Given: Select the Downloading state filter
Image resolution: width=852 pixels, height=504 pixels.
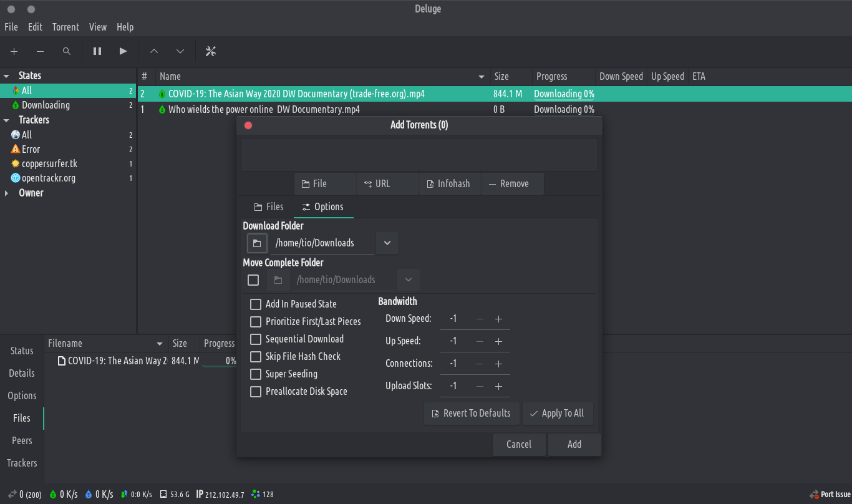Looking at the screenshot, I should tap(68, 105).
